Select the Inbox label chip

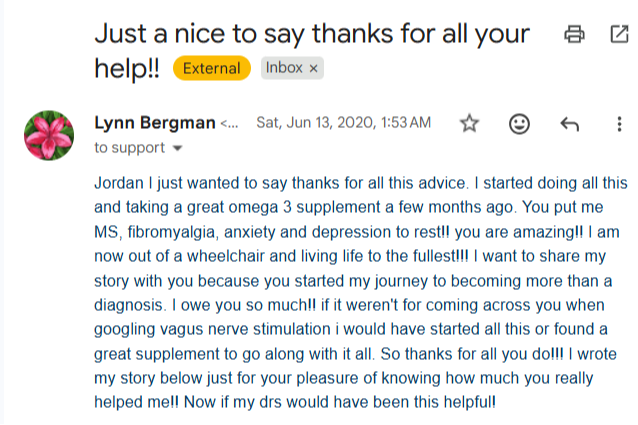(284, 68)
